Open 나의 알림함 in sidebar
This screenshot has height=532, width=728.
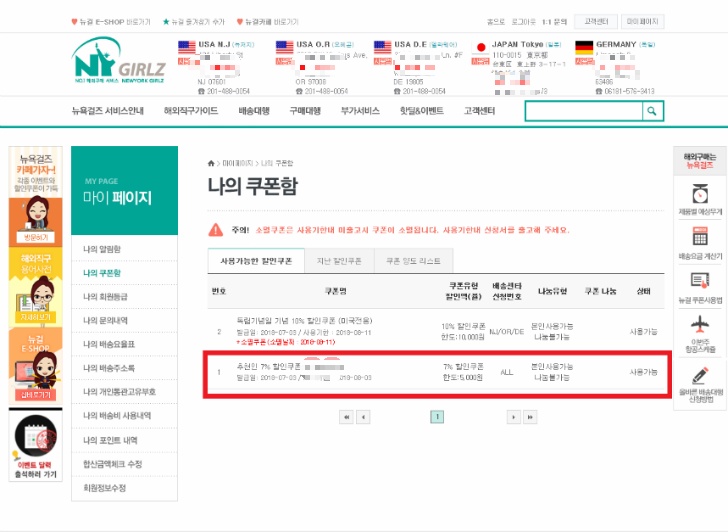click(x=124, y=249)
